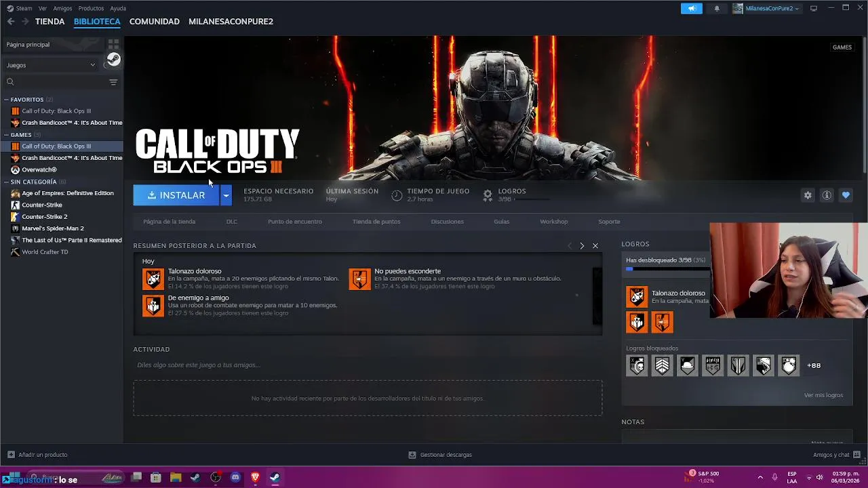Go forward with the right arrow

tap(25, 22)
